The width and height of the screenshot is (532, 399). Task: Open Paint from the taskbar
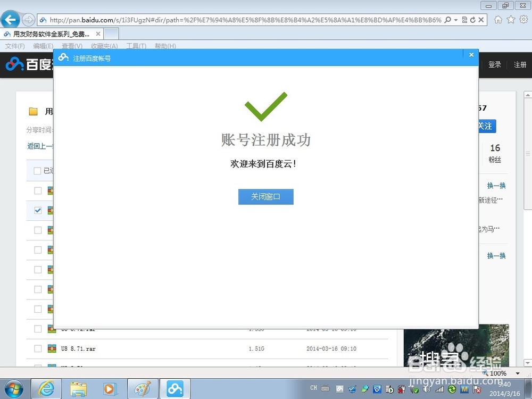coord(143,389)
